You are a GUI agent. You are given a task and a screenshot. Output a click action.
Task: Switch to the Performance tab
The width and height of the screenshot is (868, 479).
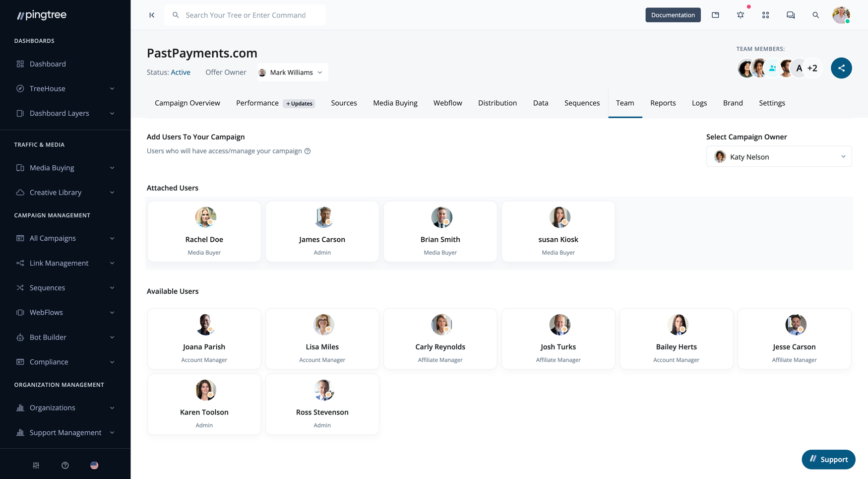click(x=257, y=103)
